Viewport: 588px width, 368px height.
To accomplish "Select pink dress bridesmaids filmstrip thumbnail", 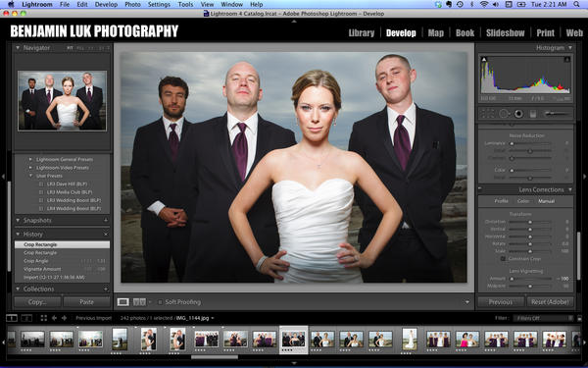I will (x=466, y=340).
